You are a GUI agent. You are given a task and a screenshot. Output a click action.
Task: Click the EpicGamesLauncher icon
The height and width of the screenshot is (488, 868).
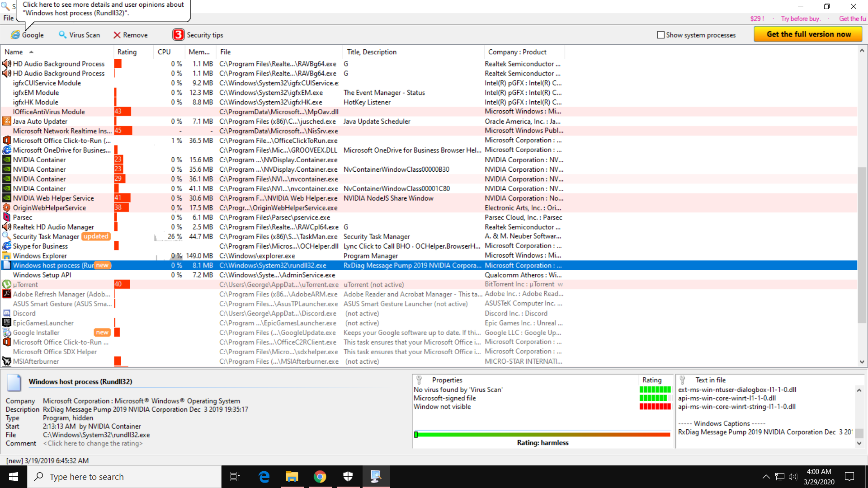tap(7, 323)
